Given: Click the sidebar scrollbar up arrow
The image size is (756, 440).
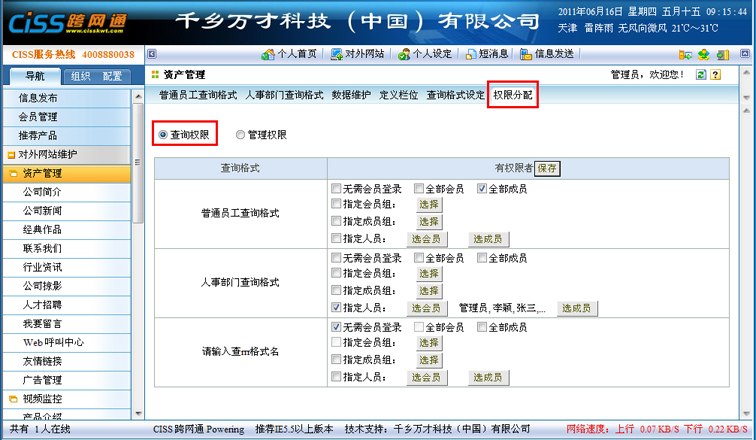Looking at the screenshot, I should pos(139,94).
